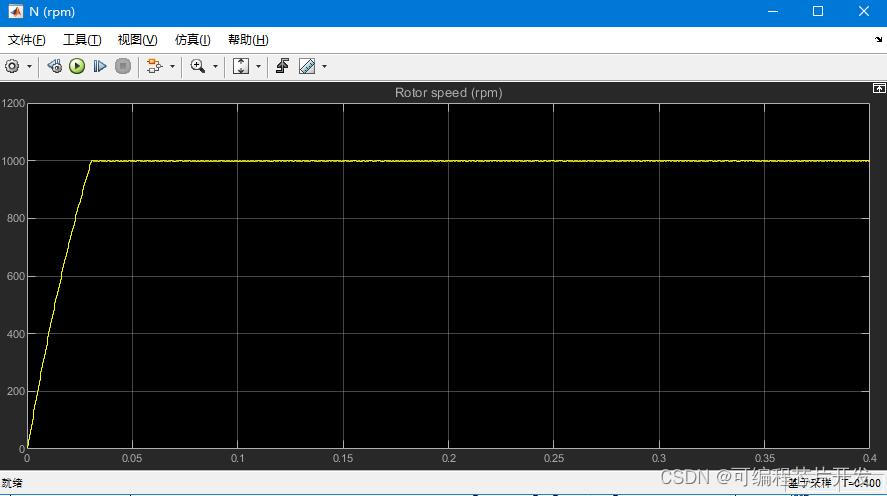The image size is (887, 496).
Task: Click the Rotor speed (rpm) plot title
Action: point(449,93)
